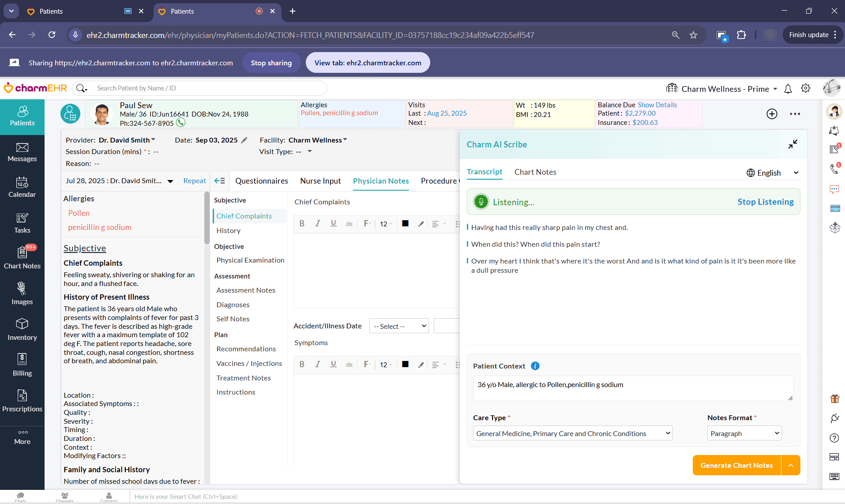Viewport: 845px width, 504px height.
Task: Minimize the Charm AI Scribe panel
Action: 793,144
